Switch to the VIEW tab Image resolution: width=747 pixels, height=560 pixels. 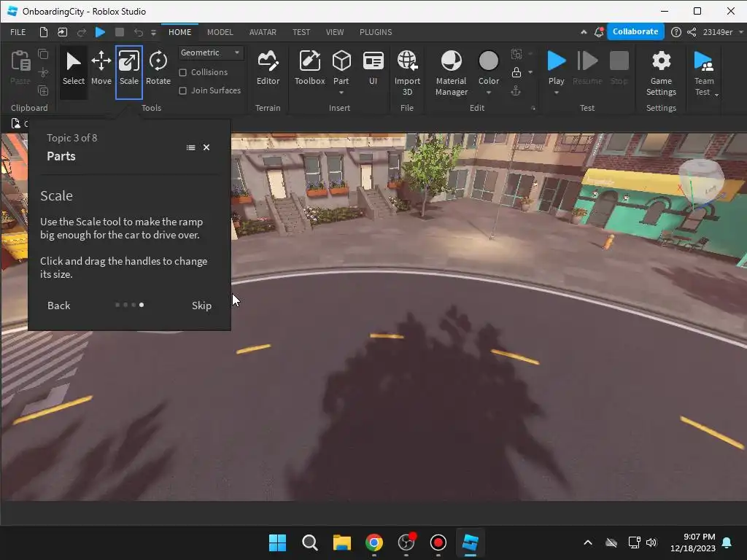tap(334, 32)
